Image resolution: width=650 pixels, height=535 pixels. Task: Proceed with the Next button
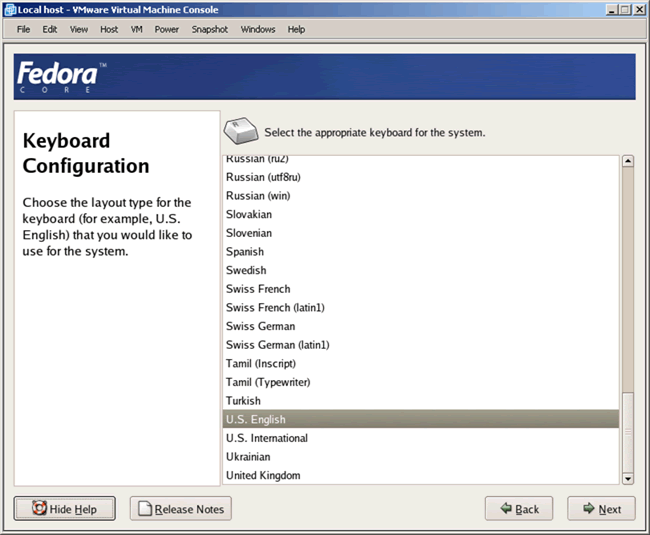[x=601, y=509]
